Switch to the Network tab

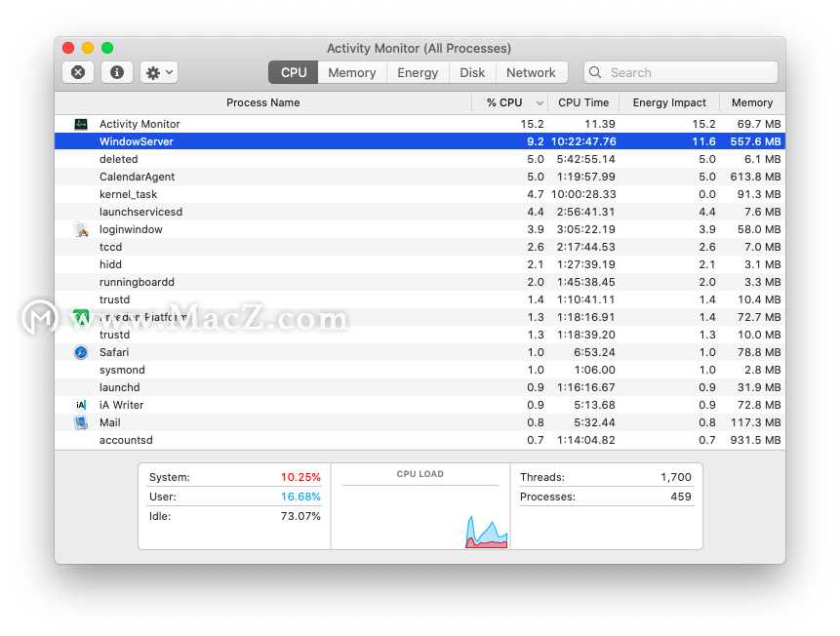tap(531, 72)
